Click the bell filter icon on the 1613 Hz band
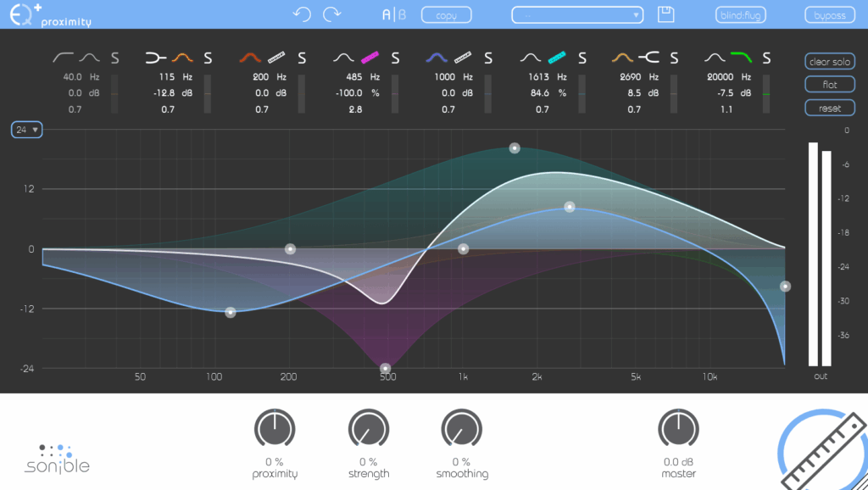This screenshot has height=490, width=868. click(531, 57)
